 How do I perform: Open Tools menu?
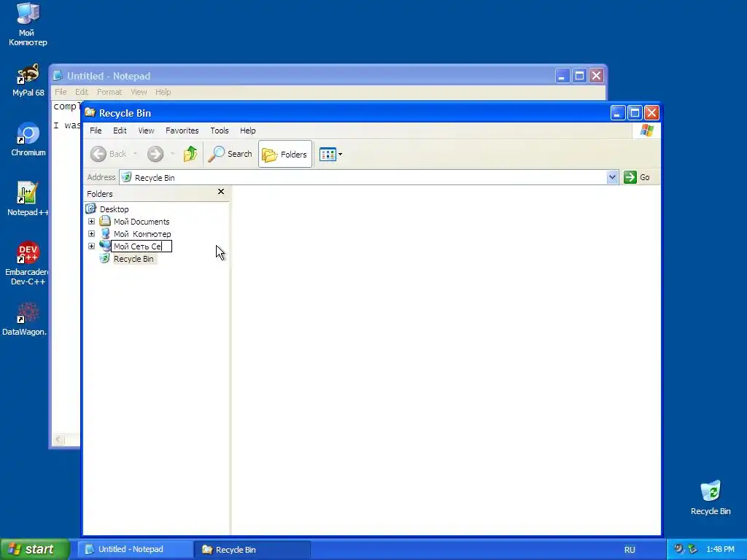pyautogui.click(x=220, y=131)
